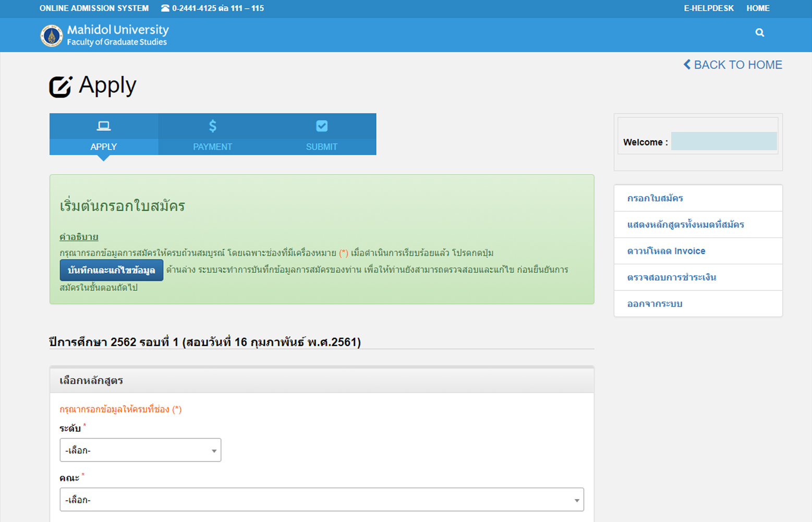Go to HOME in top navigation
The height and width of the screenshot is (522, 812).
click(x=757, y=8)
